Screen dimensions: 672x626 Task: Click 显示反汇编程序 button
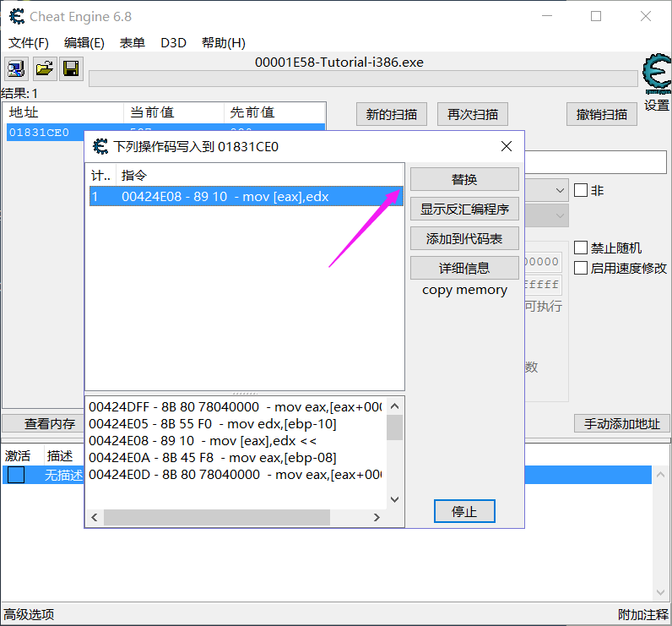[x=464, y=209]
